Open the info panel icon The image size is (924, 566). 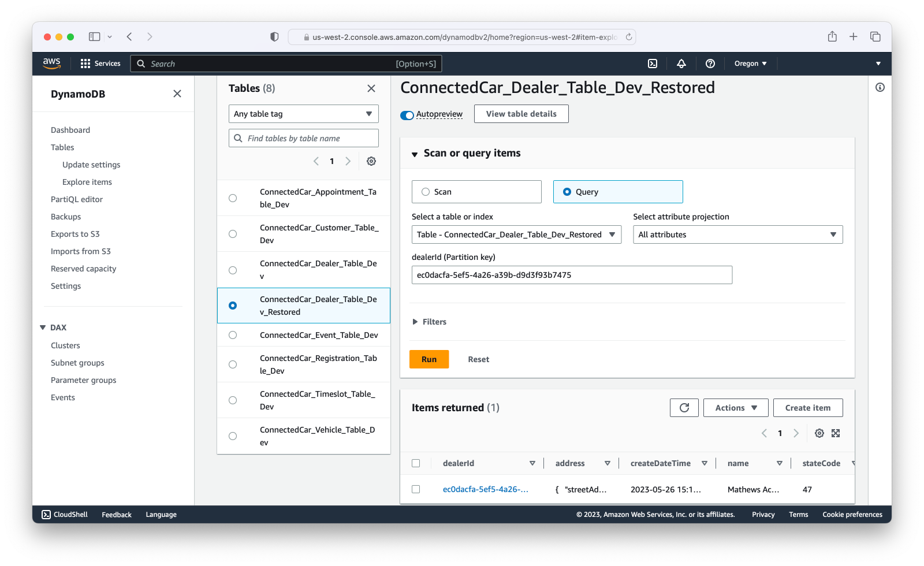pyautogui.click(x=880, y=87)
